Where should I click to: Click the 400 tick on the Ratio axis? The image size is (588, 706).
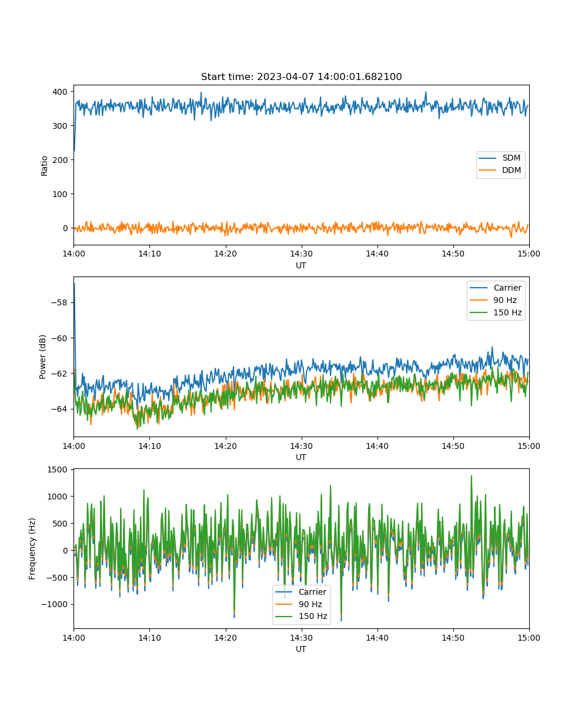click(x=61, y=92)
